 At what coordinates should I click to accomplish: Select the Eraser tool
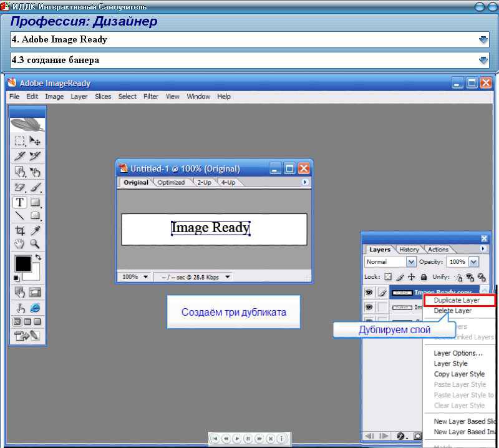(20, 187)
